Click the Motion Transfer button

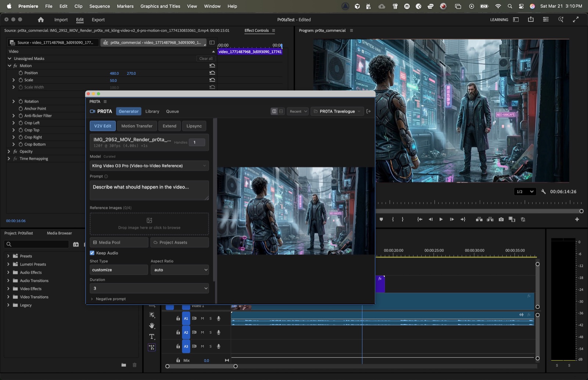(137, 126)
